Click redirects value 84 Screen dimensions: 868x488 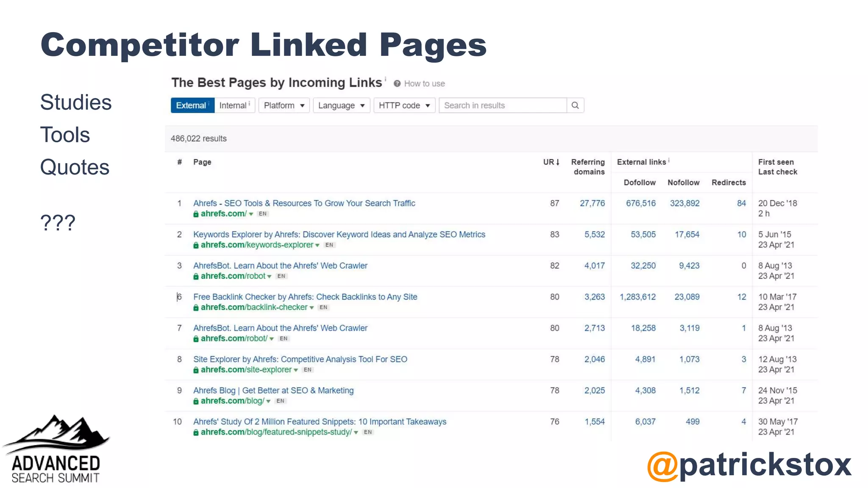(x=741, y=203)
